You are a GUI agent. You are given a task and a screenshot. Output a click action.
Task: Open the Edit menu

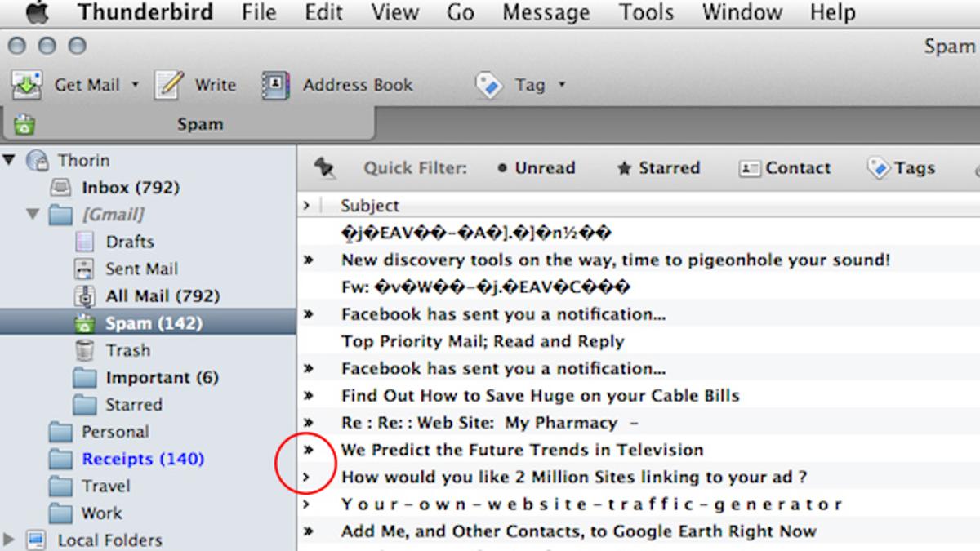click(323, 12)
